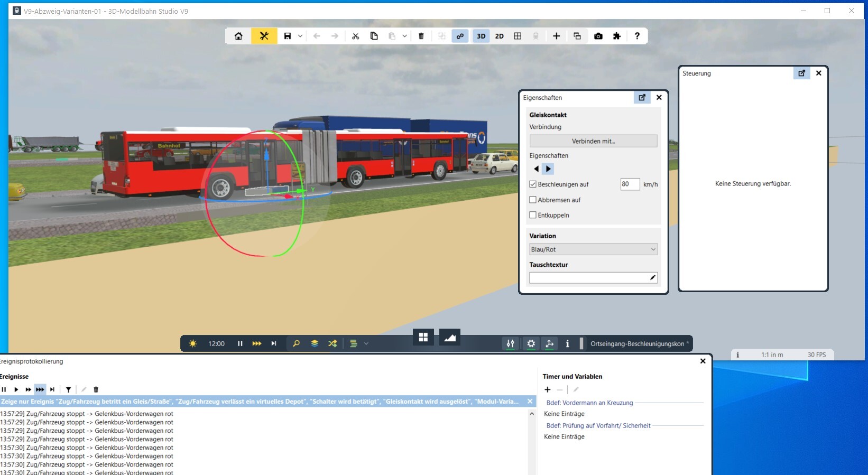Expand the save options dropdown arrow
Image resolution: width=868 pixels, height=475 pixels.
[300, 36]
